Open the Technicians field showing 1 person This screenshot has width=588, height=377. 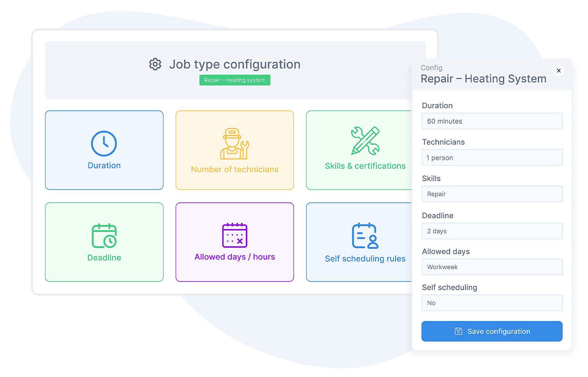click(492, 158)
